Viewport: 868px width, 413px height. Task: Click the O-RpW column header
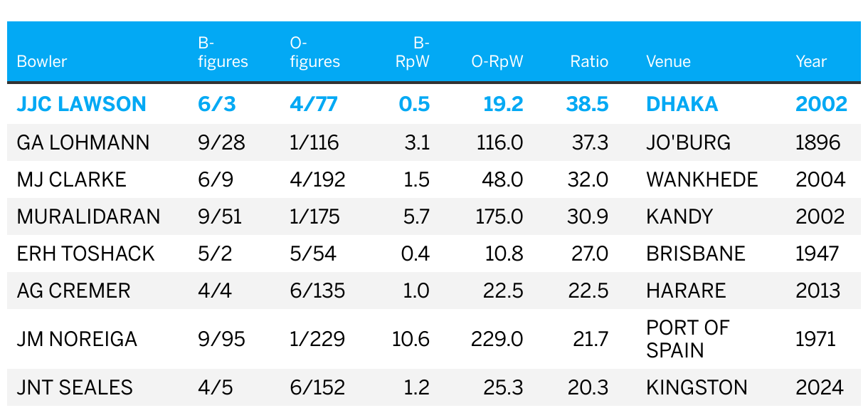pyautogui.click(x=497, y=61)
